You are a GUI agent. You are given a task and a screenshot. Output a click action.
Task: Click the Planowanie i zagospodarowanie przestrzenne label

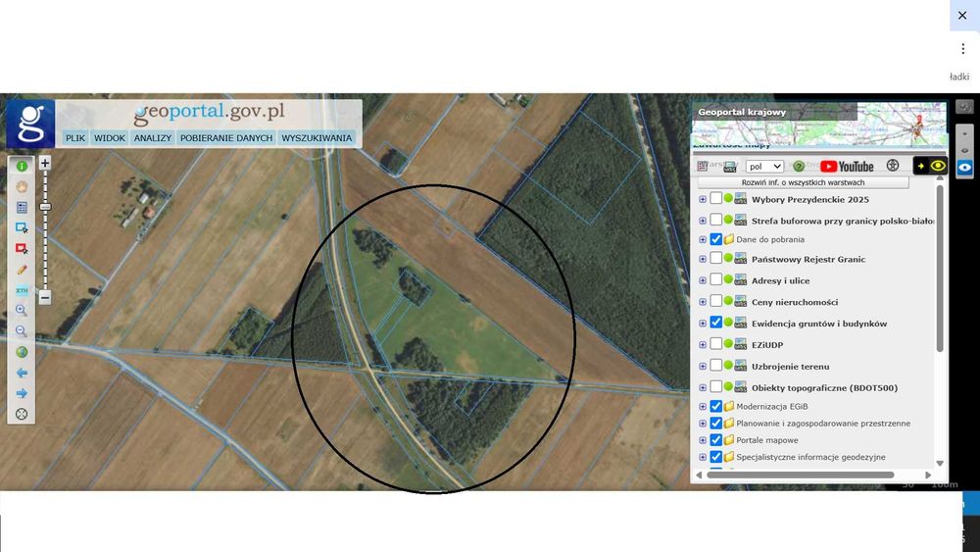point(823,424)
